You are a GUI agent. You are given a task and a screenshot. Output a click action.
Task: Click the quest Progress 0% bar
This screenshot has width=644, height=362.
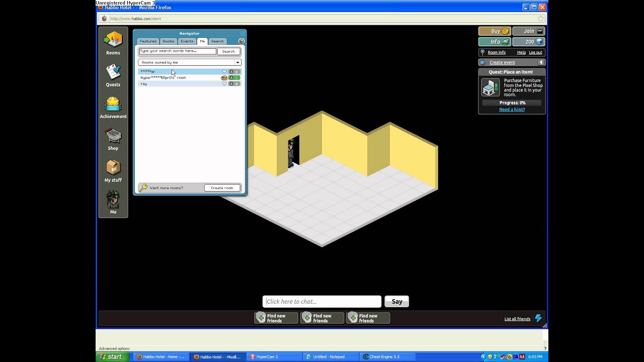click(512, 103)
